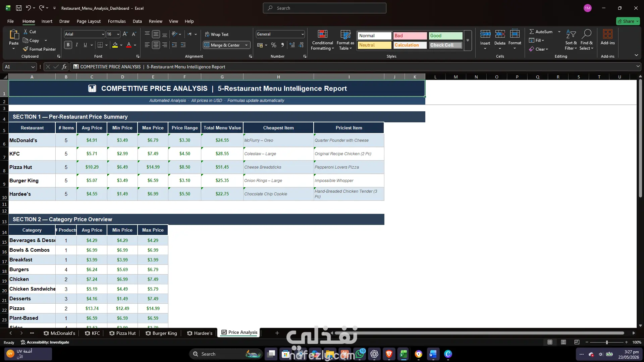Switch to Page Layout view in status bar
Viewport: 644px width, 362px height.
pos(563,342)
